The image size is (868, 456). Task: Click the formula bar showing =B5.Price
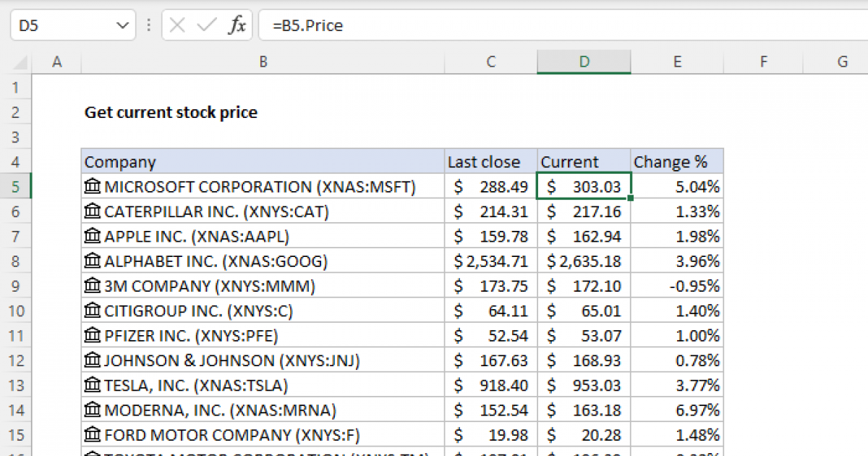563,26
